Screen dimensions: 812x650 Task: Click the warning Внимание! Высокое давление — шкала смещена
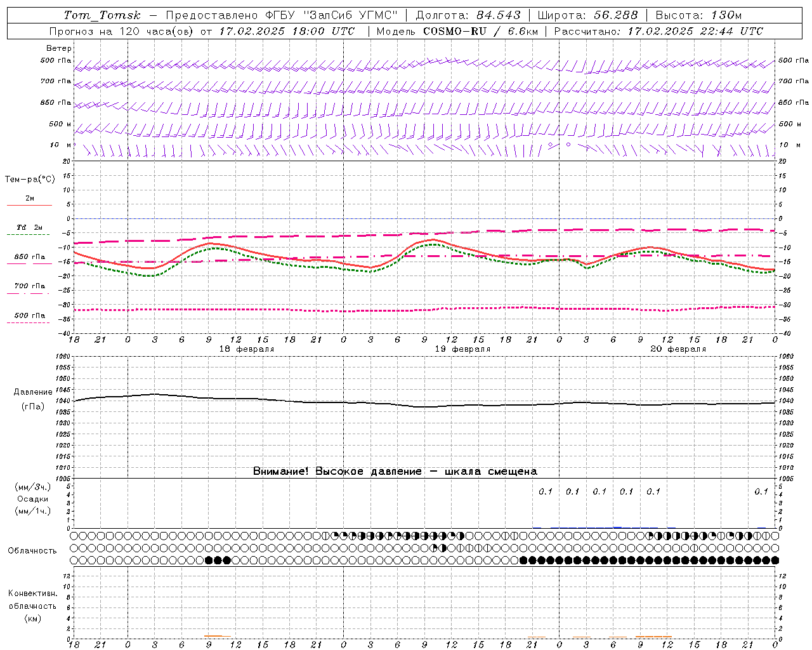point(395,471)
